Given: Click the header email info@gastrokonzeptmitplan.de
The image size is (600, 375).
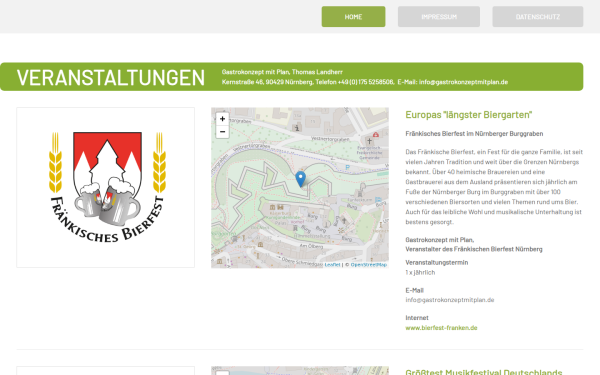Looking at the screenshot, I should 463,82.
